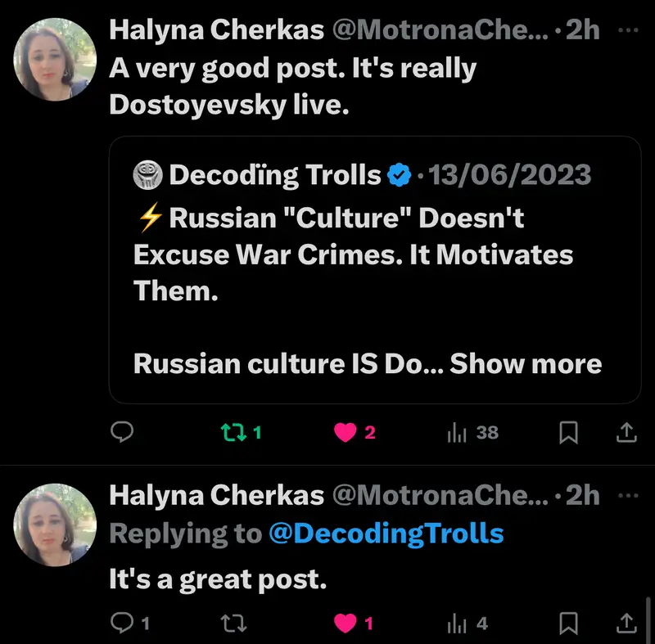Click the first post's profile avatar
The height and width of the screenshot is (644, 655).
[x=56, y=59]
